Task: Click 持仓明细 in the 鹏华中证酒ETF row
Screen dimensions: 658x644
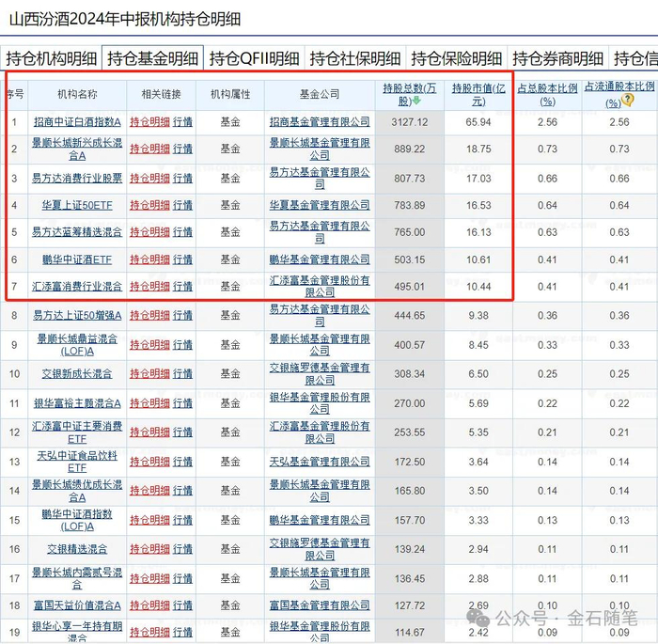Action: click(x=149, y=259)
